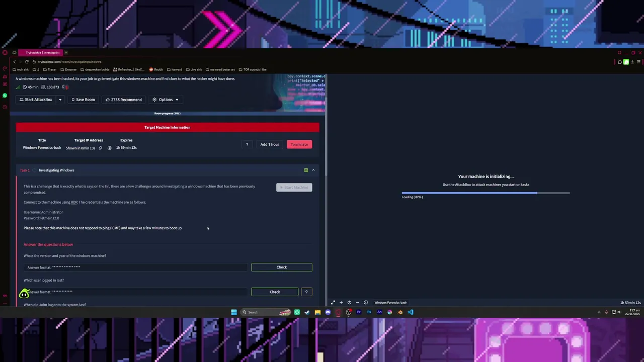Viewport: 644px width, 362px height.
Task: Click the address bar URL
Action: pos(70,61)
